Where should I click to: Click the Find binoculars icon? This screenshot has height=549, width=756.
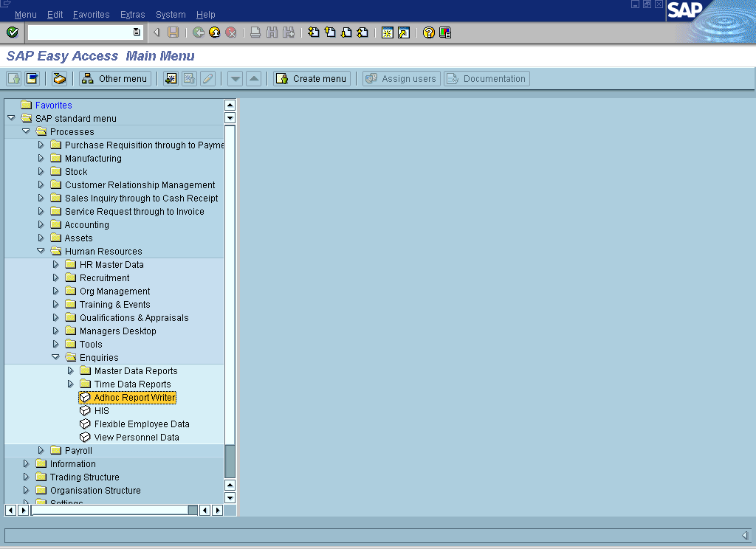tap(272, 32)
